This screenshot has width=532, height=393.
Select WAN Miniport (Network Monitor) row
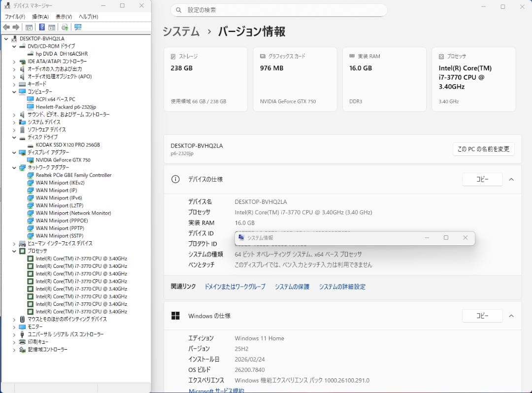73,213
